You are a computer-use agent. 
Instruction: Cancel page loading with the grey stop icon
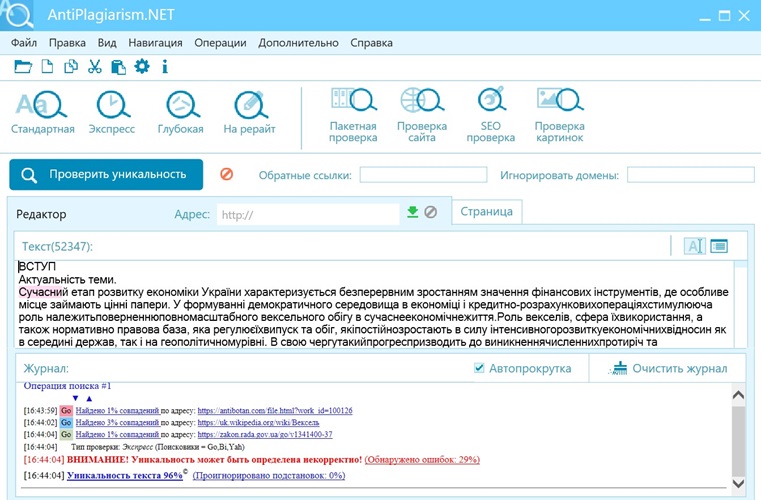pos(430,212)
